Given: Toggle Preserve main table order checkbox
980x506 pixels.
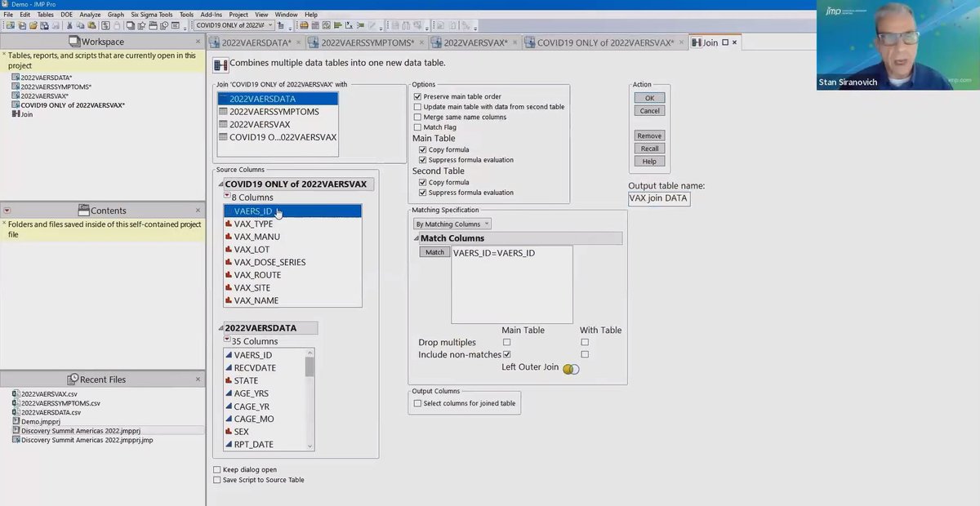Looking at the screenshot, I should coord(418,97).
